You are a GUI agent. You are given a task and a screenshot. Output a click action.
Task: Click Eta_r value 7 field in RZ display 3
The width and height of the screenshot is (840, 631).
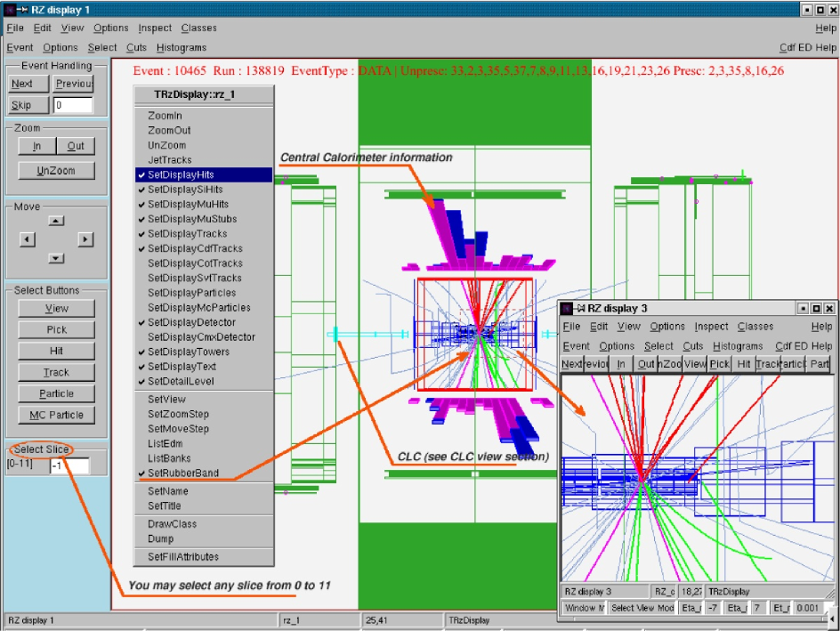click(757, 608)
